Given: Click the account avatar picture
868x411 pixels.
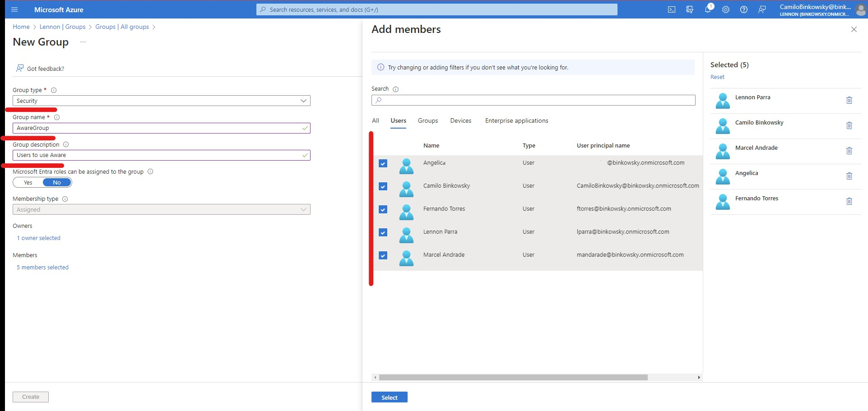Looking at the screenshot, I should 860,9.
